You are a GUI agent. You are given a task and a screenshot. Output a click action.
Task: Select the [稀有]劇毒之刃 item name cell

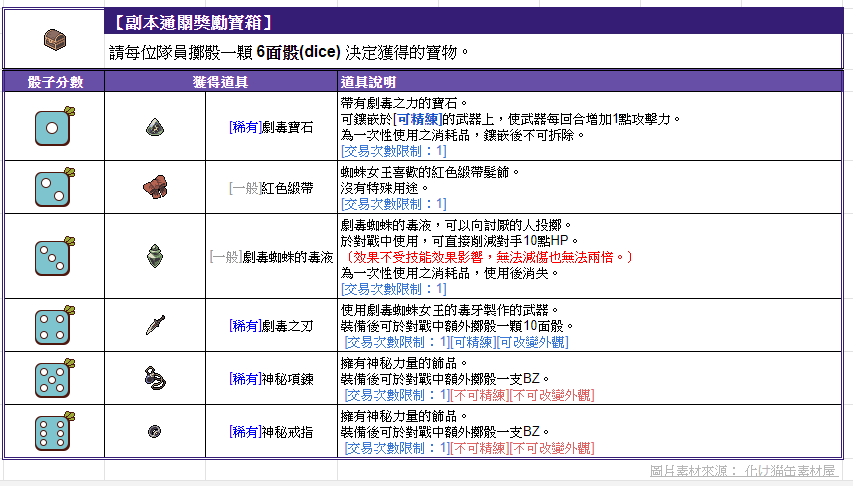[x=271, y=326]
